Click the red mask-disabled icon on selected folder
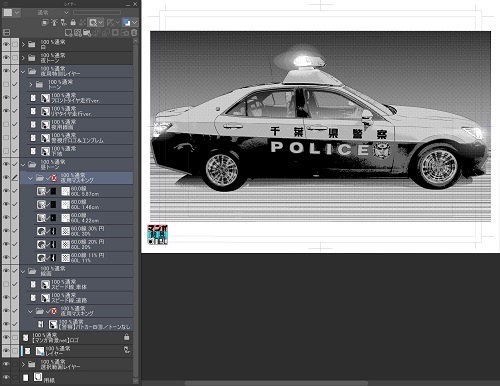Image resolution: width=500 pixels, height=386 pixels. tap(54, 178)
